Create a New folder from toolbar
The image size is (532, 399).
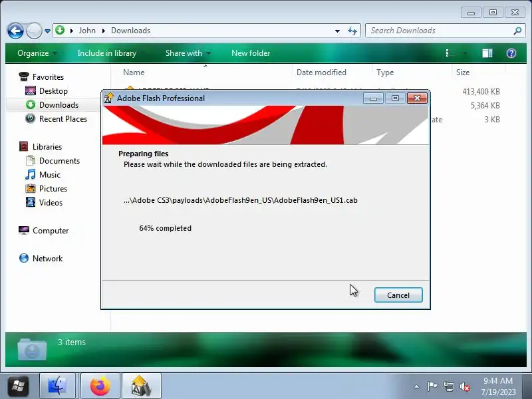point(251,53)
